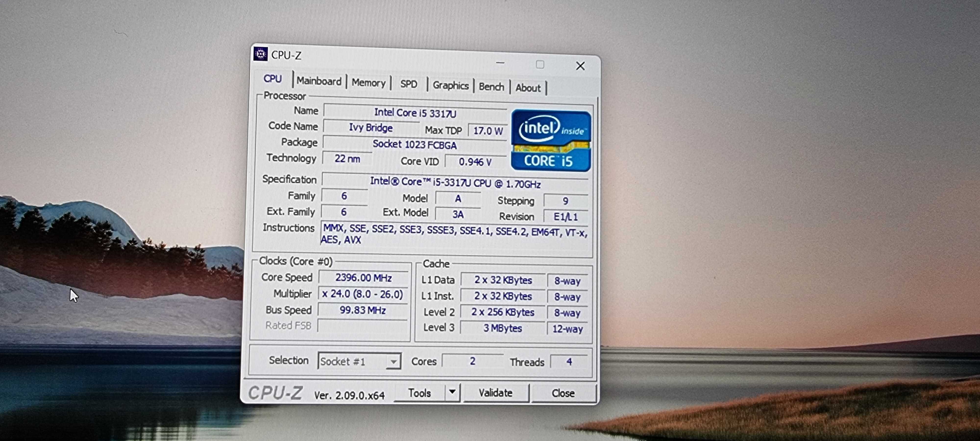Click the Tools button
This screenshot has width=980, height=441.
click(x=419, y=393)
